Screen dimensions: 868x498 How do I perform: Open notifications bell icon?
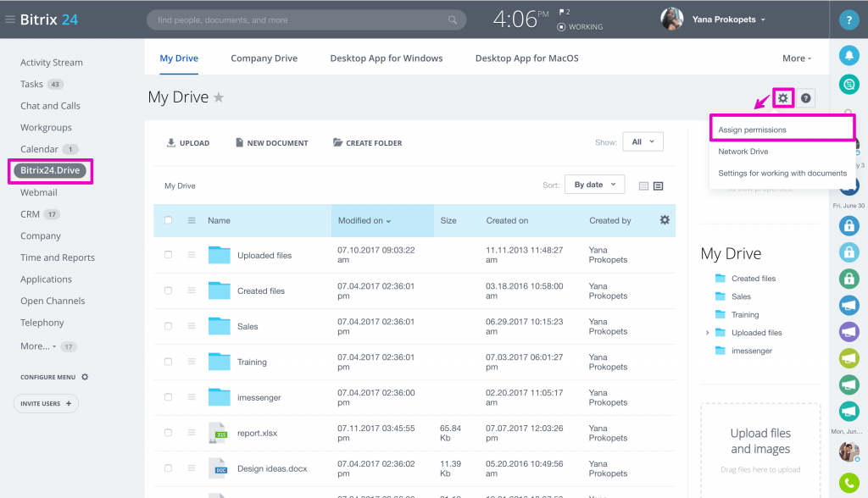tap(849, 55)
